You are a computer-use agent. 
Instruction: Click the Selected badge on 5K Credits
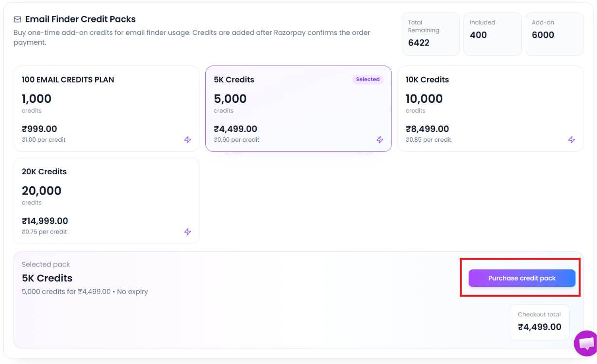(367, 80)
